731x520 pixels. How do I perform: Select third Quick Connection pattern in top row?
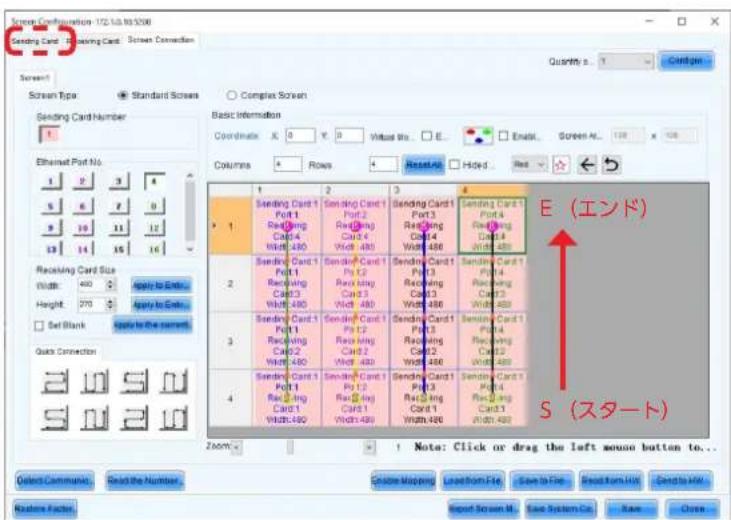tap(134, 382)
